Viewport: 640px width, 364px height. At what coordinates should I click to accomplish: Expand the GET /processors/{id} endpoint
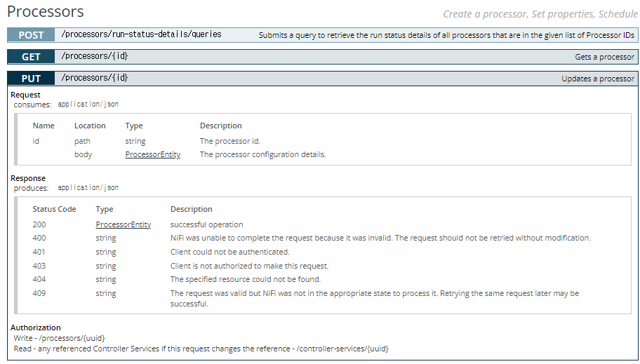pyautogui.click(x=322, y=57)
